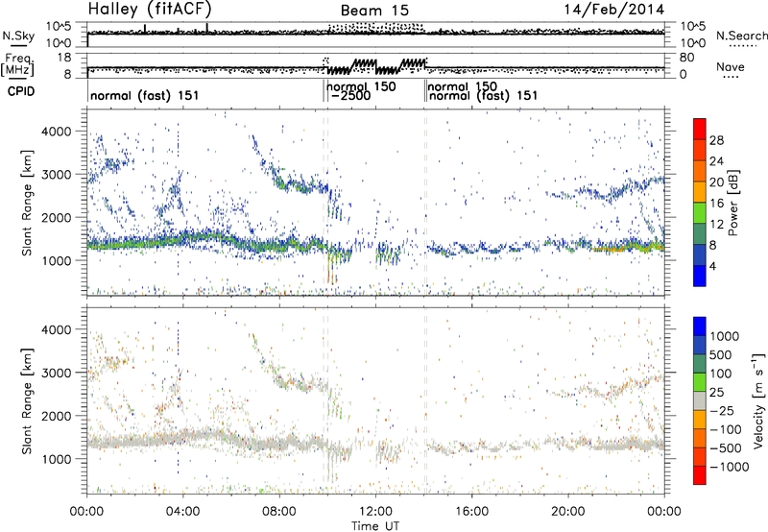Click the '04:00' time tick label
This screenshot has width=768, height=532.
182,512
